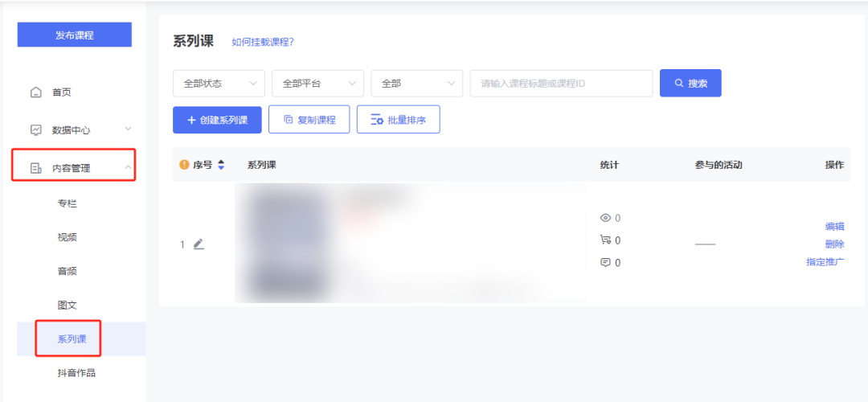Click the home icon beside 首页
Viewport: 868px width, 402px height.
coord(35,92)
